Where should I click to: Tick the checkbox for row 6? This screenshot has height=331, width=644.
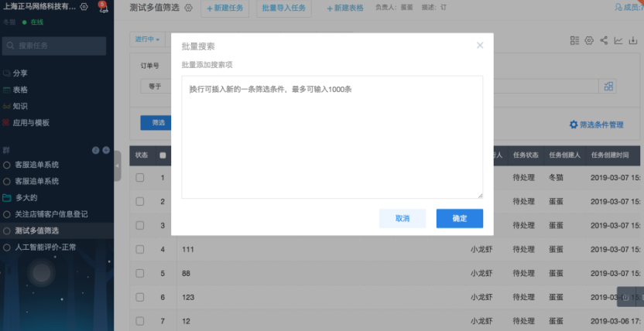coord(140,298)
